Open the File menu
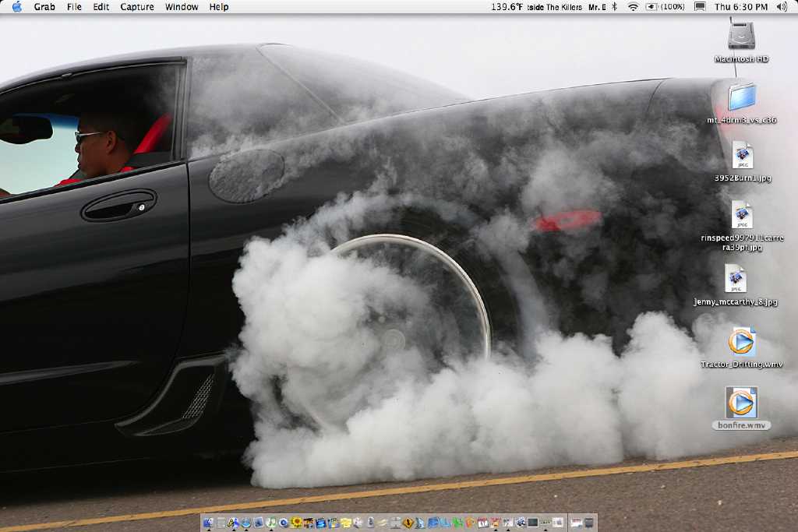This screenshot has width=798, height=532. [x=74, y=6]
